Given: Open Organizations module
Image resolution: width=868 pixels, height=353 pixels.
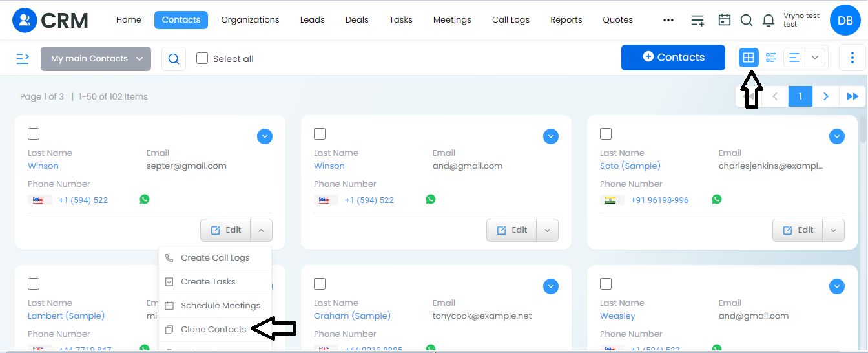Looking at the screenshot, I should coord(250,20).
